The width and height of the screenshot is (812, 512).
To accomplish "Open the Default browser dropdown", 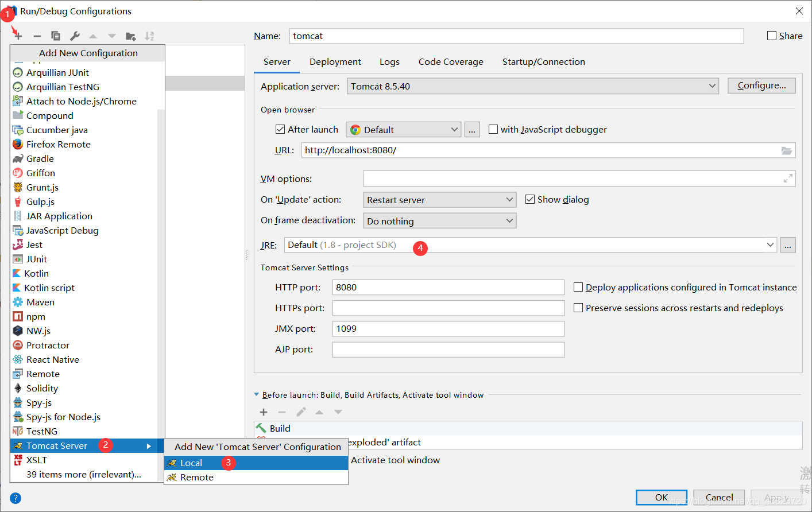I will [x=404, y=130].
